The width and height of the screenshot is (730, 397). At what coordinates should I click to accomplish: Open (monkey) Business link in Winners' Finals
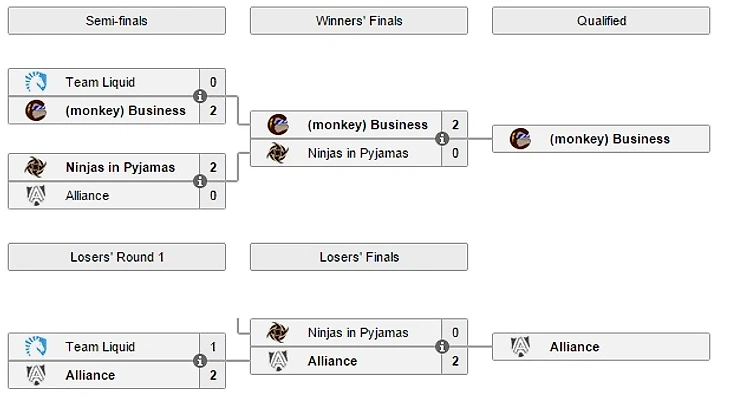point(367,125)
